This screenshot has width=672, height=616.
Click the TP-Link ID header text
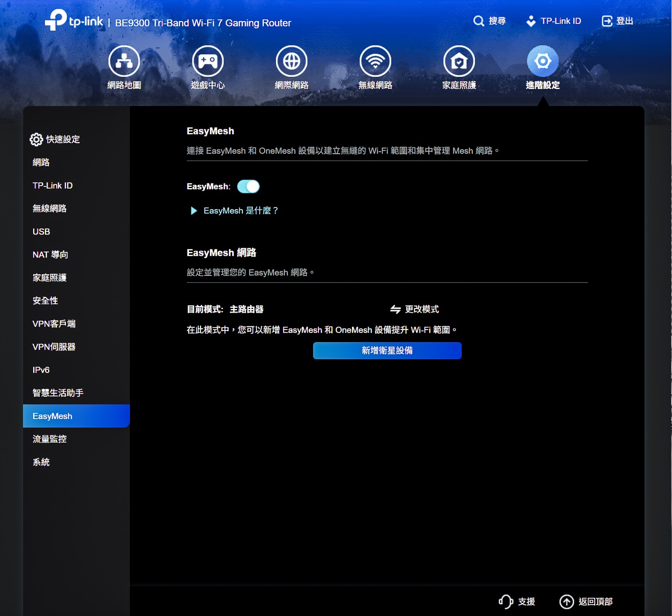561,21
